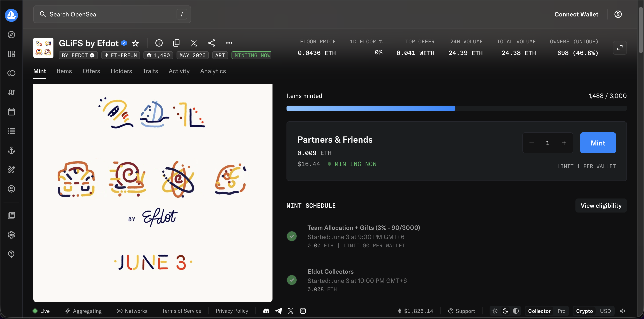Switch to the Mint tab
The image size is (644, 319).
coord(39,71)
